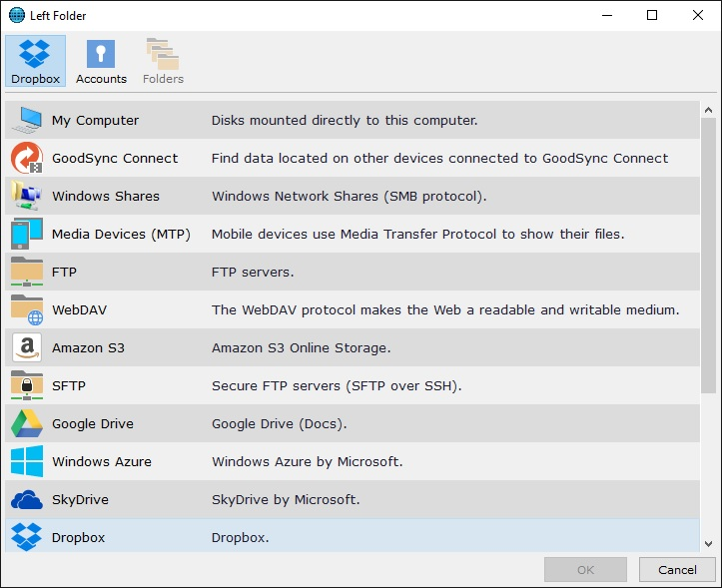Screen dimensions: 722x588
Task: Select the SFTP padlock folder icon
Action: (26, 385)
